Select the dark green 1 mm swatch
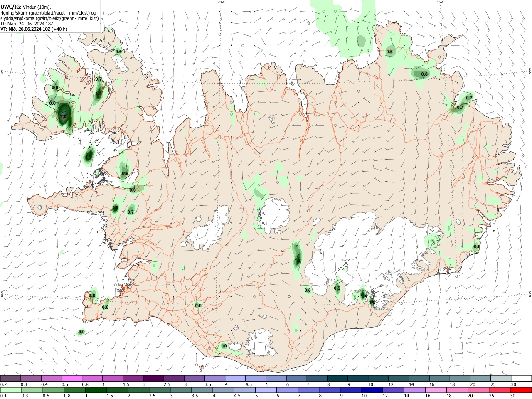The height and width of the screenshot is (399, 532). (96, 390)
